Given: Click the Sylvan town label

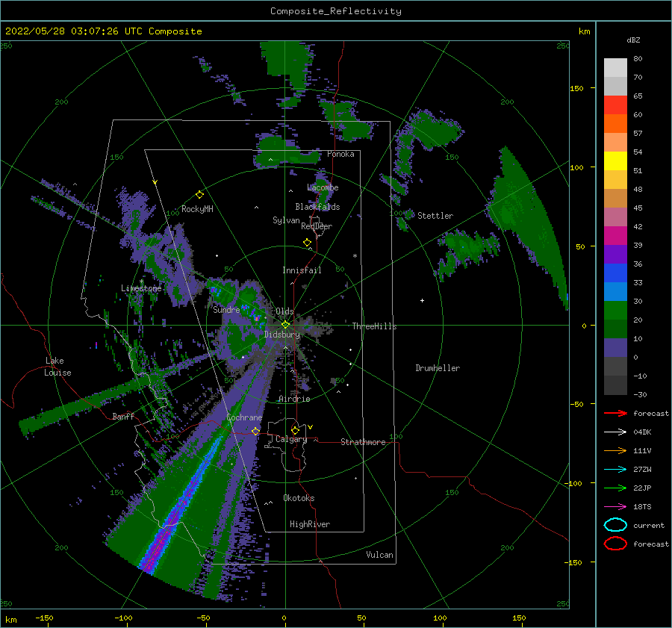Looking at the screenshot, I should coord(286,220).
